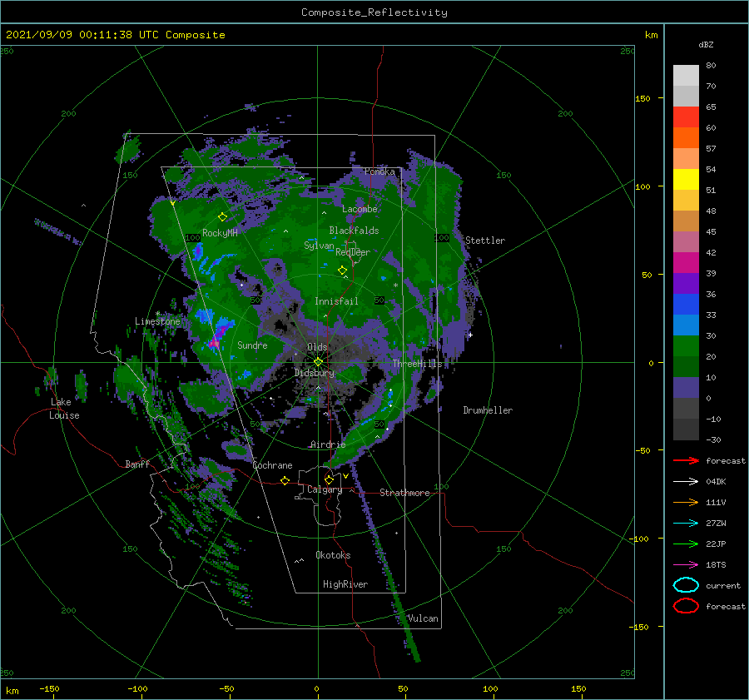
Task: Select the purple 36-39 dBZ swatch
Action: click(686, 283)
